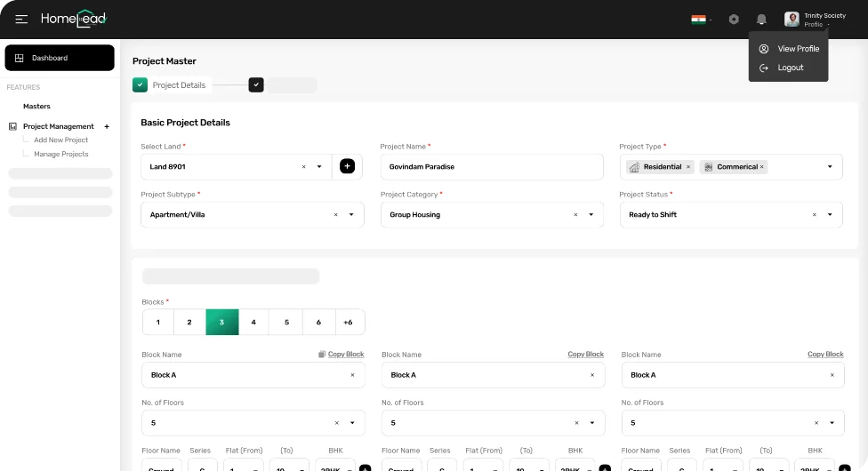The width and height of the screenshot is (868, 471).
Task: Clear the Land 8901 selection
Action: click(303, 167)
